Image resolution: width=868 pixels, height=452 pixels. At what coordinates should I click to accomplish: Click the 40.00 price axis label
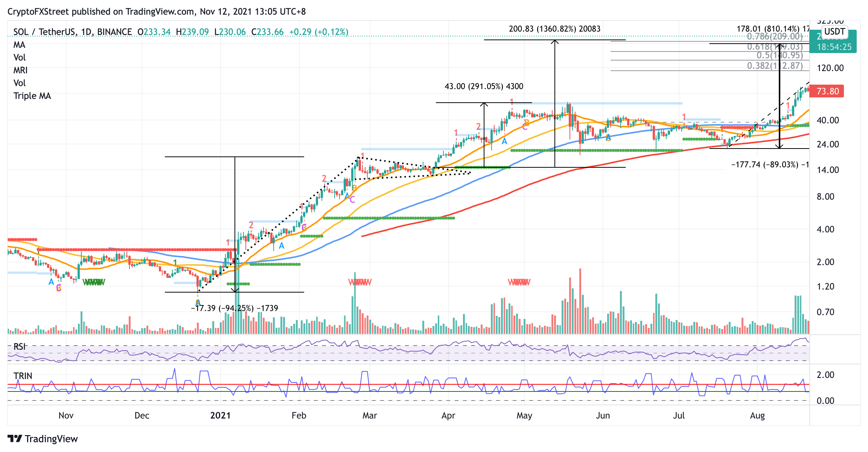(x=828, y=120)
